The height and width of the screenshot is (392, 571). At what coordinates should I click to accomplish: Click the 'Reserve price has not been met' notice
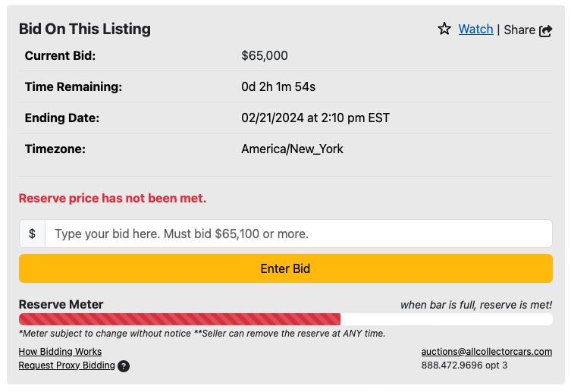(112, 198)
